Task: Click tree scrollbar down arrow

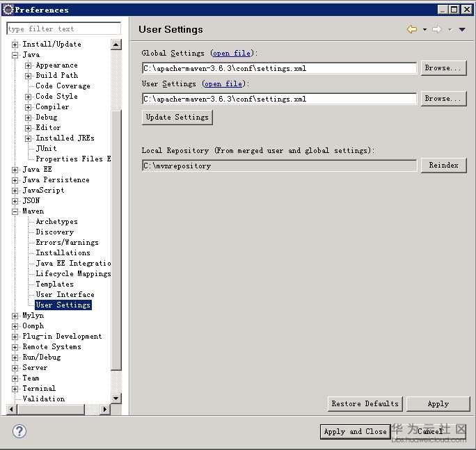Action: [x=116, y=399]
